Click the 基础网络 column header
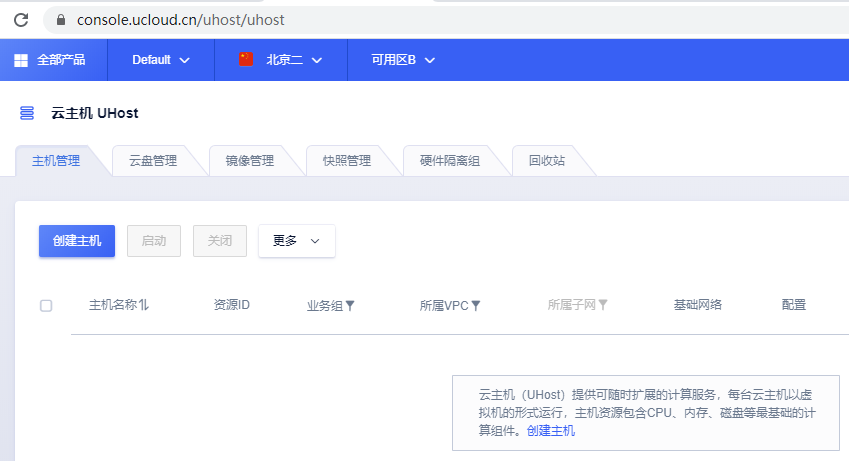Viewport: 849px width, 461px height. [x=697, y=305]
